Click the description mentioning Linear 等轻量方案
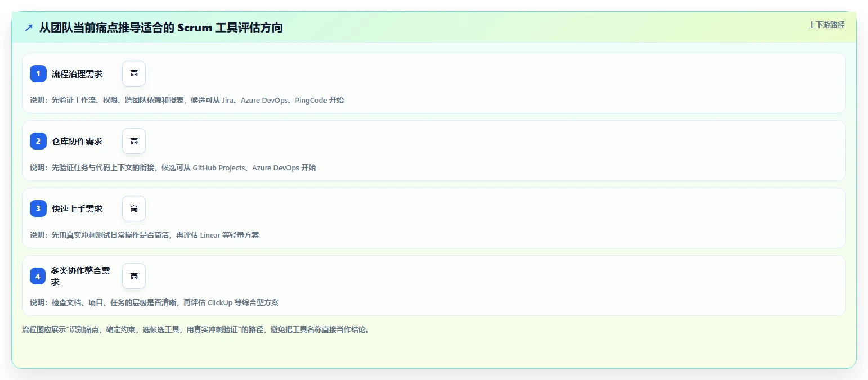This screenshot has height=380, width=868. (x=145, y=235)
